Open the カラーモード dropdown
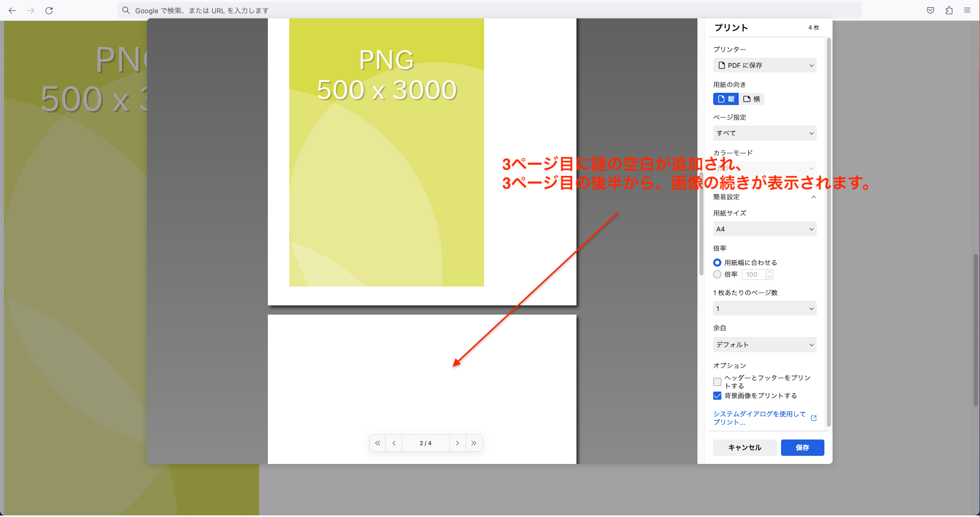980x517 pixels. (x=765, y=168)
